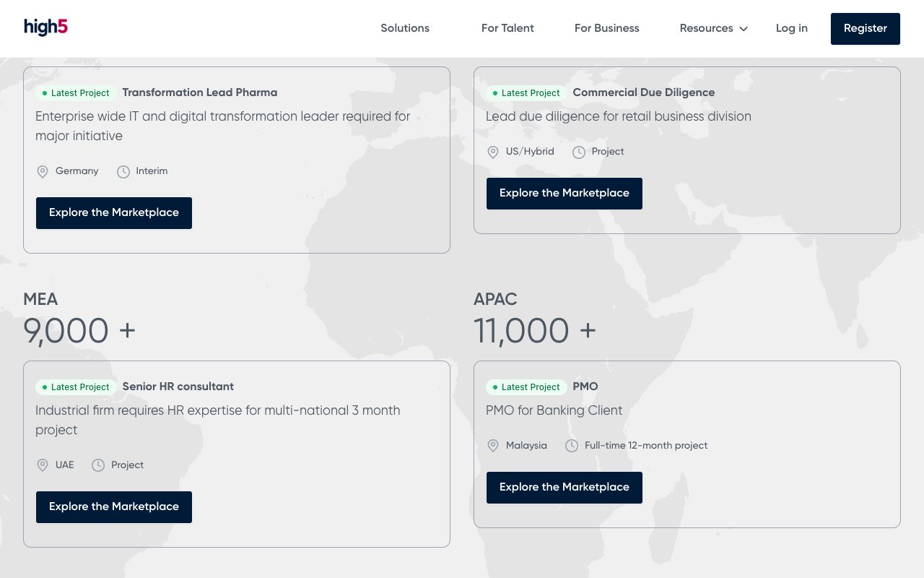Click the location pin icon beside UAE
This screenshot has width=924, height=578.
[x=43, y=466]
